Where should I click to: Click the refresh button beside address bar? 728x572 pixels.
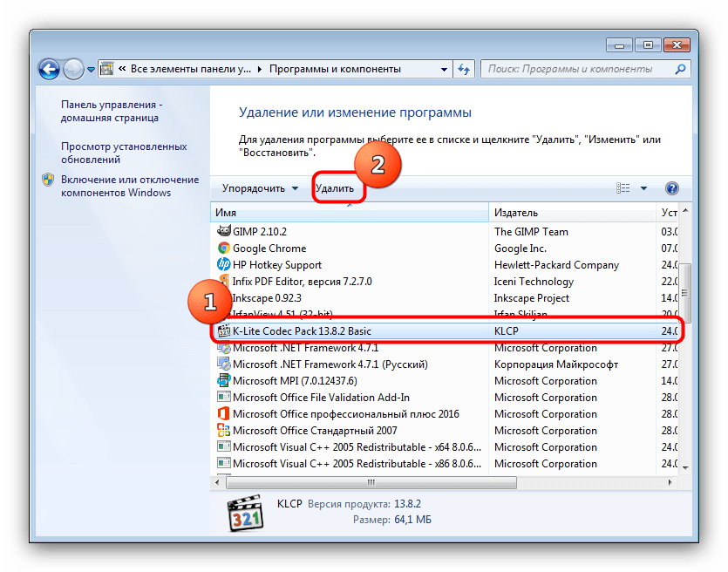pyautogui.click(x=464, y=69)
